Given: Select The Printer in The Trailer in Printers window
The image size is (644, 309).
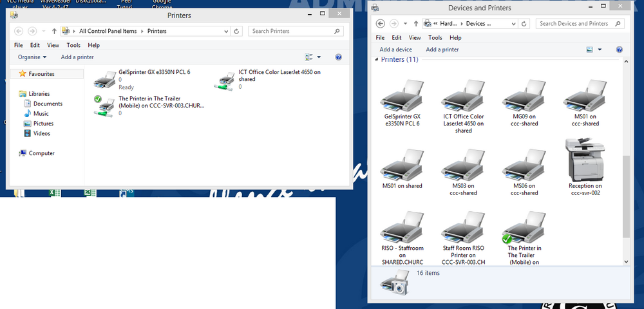Looking at the screenshot, I should [x=149, y=106].
